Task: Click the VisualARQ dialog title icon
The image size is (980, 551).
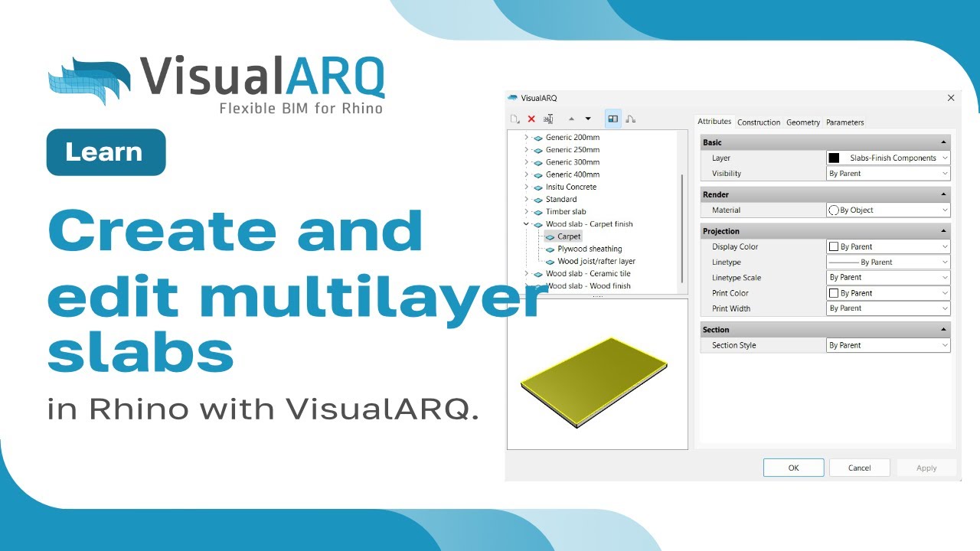Action: click(512, 98)
